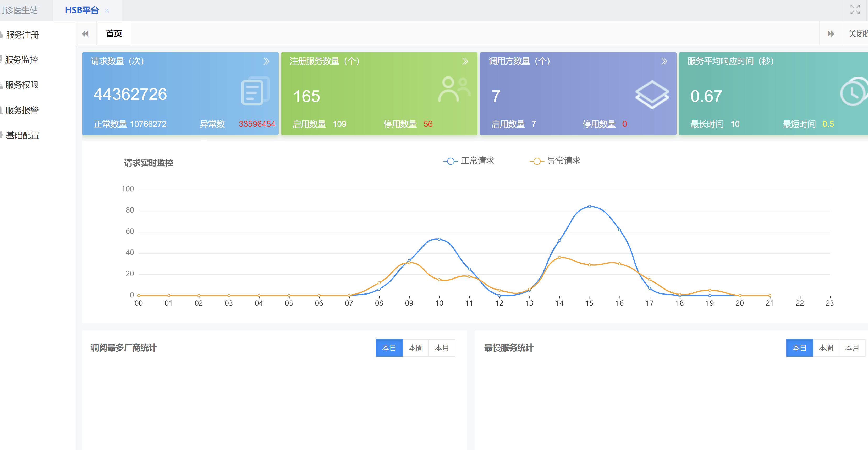The height and width of the screenshot is (450, 868).
Task: Close the HSB平台 tab
Action: pyautogui.click(x=107, y=10)
